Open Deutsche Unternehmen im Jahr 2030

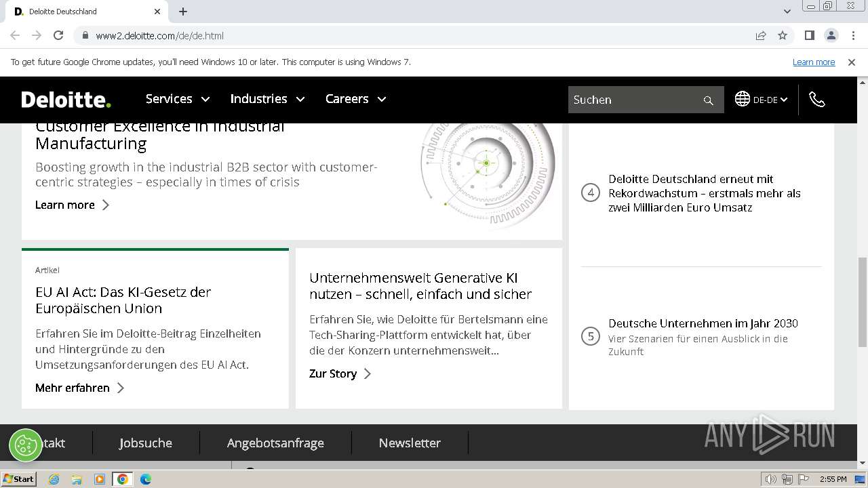click(703, 323)
